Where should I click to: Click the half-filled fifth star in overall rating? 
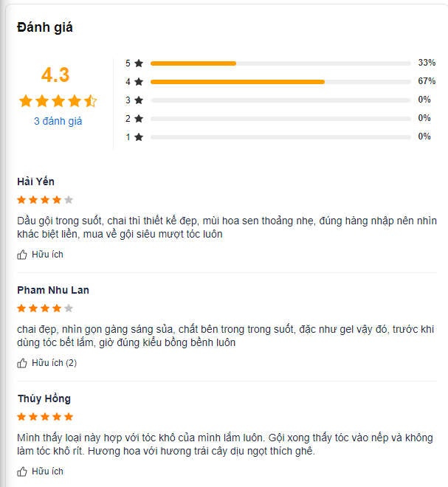pos(91,101)
